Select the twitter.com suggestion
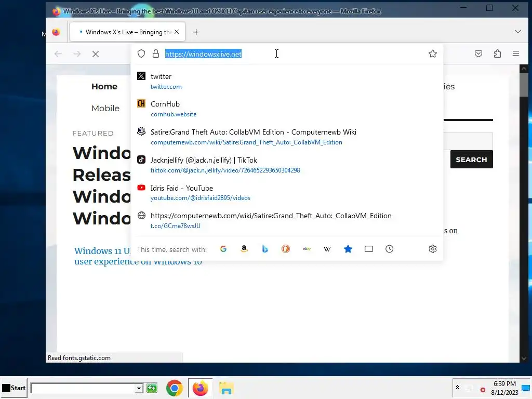This screenshot has width=532, height=399. 287,81
